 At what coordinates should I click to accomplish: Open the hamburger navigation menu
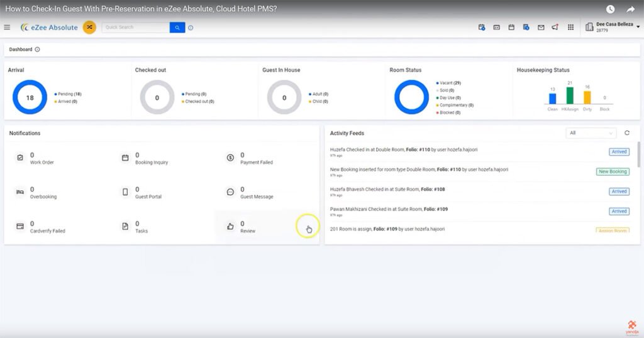(x=7, y=27)
